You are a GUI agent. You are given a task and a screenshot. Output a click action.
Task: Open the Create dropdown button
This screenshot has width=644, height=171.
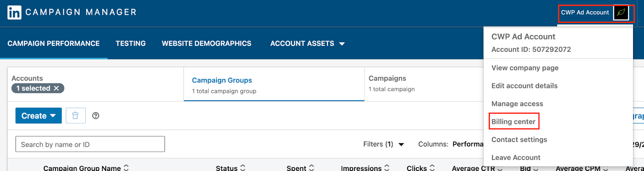point(39,116)
